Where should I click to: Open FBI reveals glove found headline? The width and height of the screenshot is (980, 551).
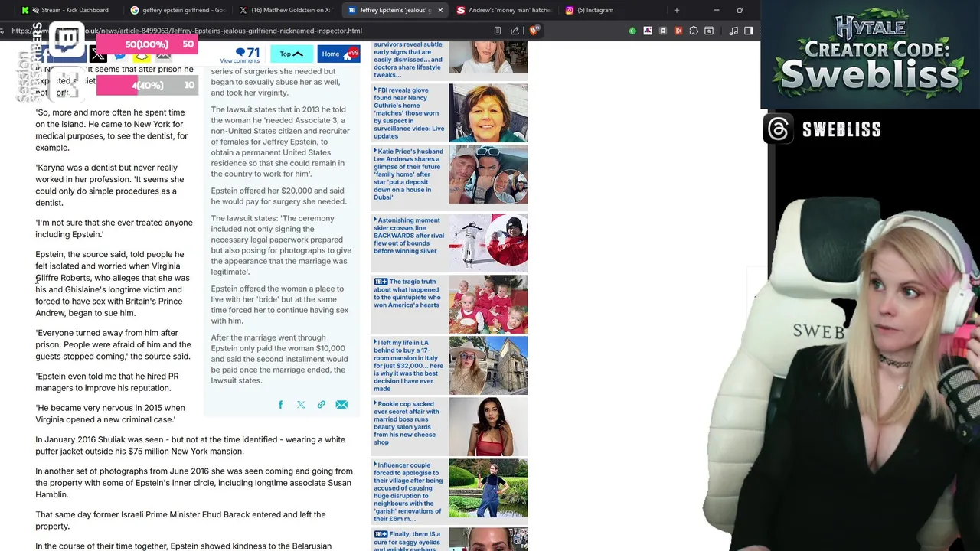point(408,112)
